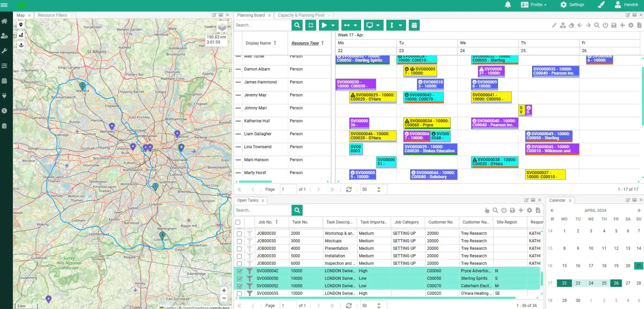Click the filter icon for task SV0000055
Viewport: 644px width, 309px height.
250,293
